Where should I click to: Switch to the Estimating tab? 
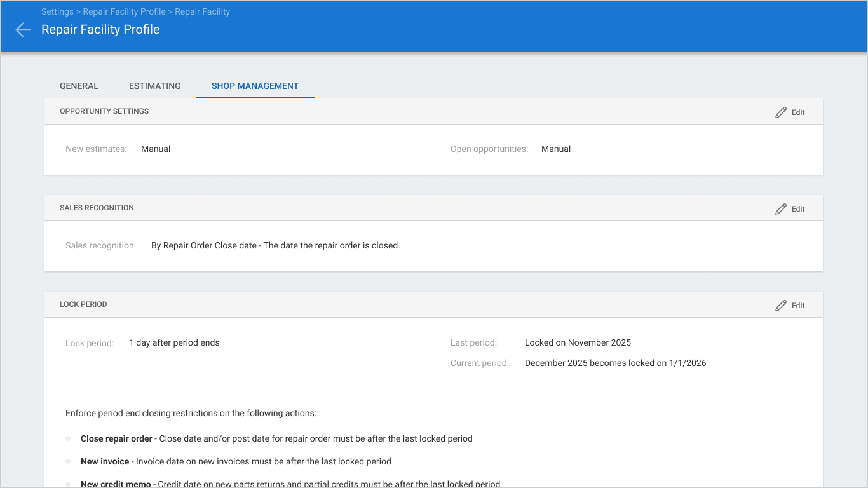point(155,86)
